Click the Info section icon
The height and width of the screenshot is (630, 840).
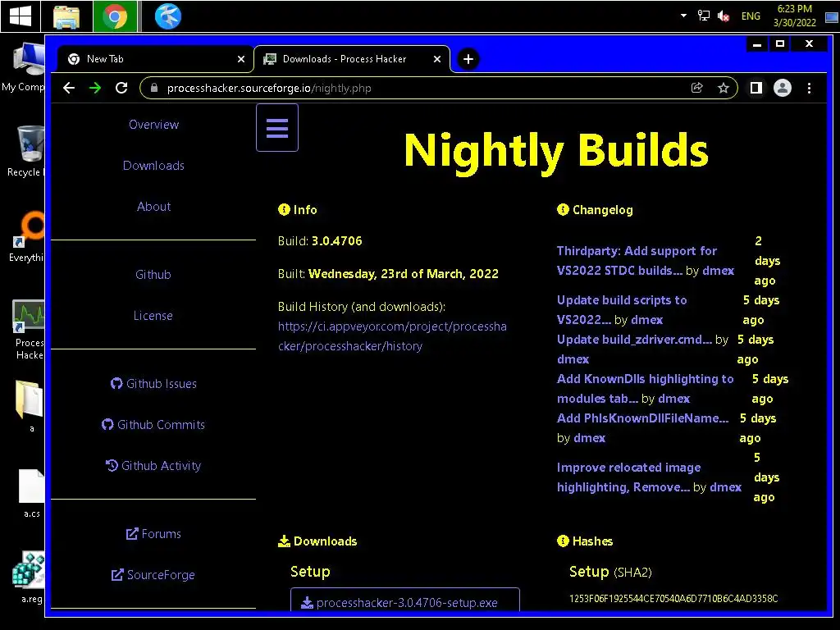pos(284,209)
